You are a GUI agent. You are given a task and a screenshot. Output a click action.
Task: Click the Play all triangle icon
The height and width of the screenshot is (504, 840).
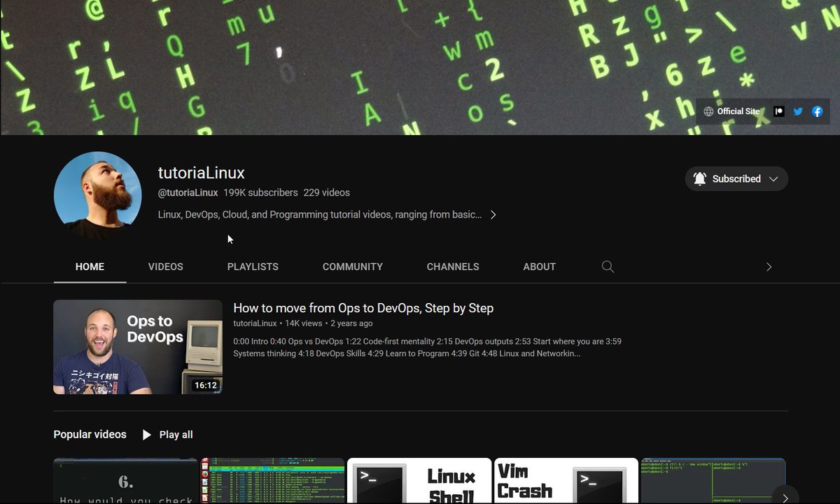click(146, 435)
